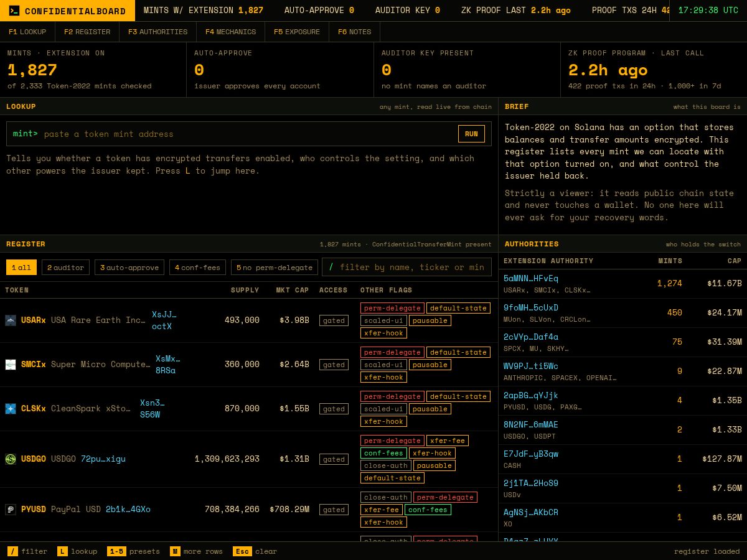Click the PYUSD mint address 2b1k…4GXo
Image resolution: width=747 pixels, height=560 pixels.
(128, 510)
